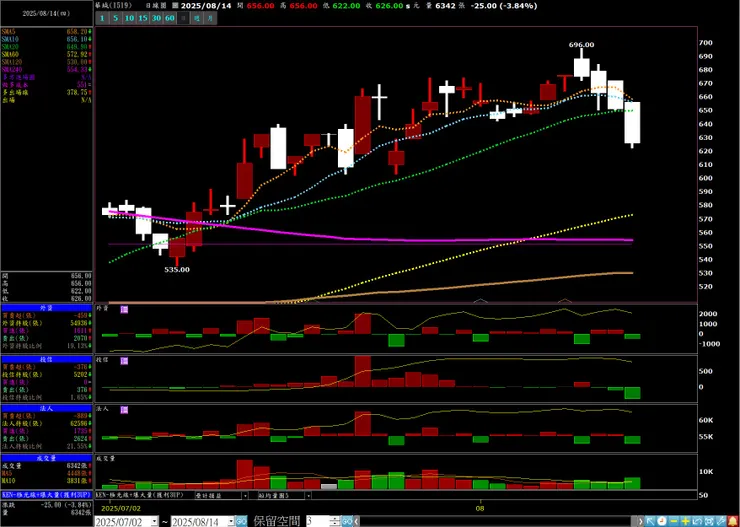Click the small grid icon beside 日線圖
Image resolution: width=740 pixels, height=527 pixels.
tap(176, 6)
